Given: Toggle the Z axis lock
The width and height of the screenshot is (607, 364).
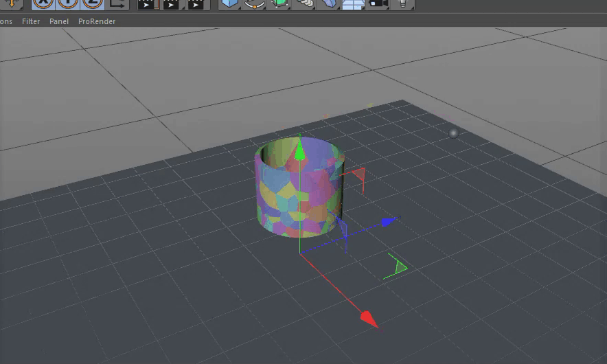Looking at the screenshot, I should coord(92,3).
